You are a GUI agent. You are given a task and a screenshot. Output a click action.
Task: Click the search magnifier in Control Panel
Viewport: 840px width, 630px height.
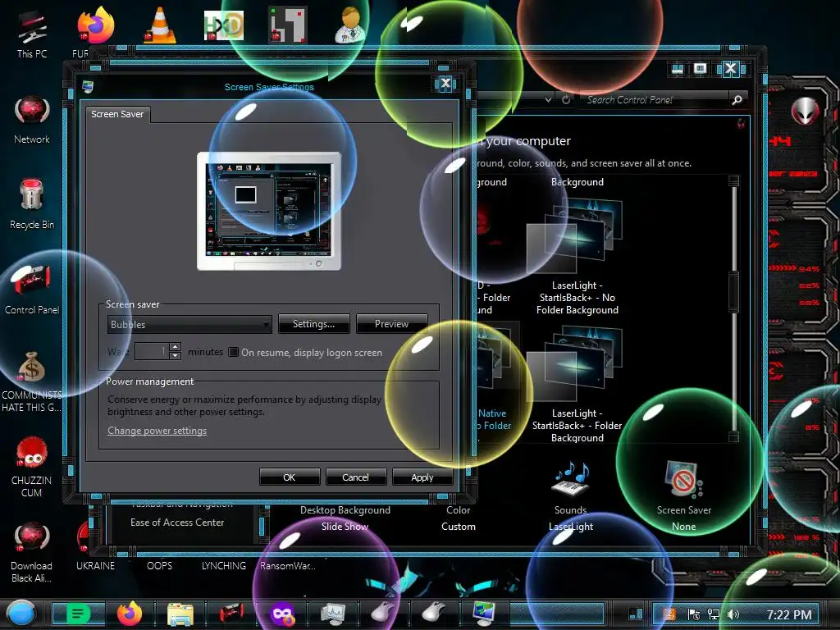tap(737, 99)
